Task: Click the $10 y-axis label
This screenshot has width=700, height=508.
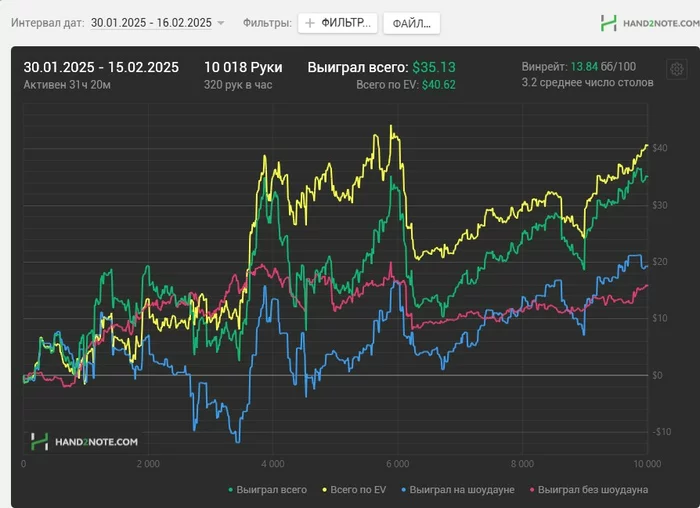Action: [x=660, y=318]
